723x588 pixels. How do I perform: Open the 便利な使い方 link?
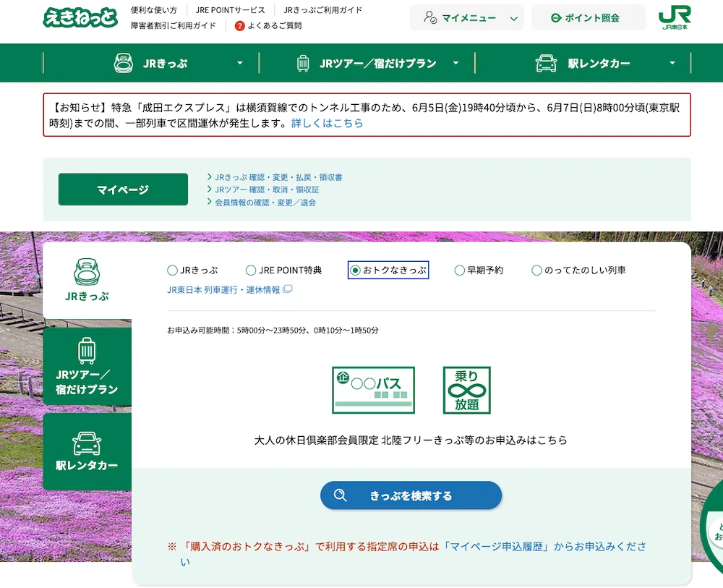[153, 9]
